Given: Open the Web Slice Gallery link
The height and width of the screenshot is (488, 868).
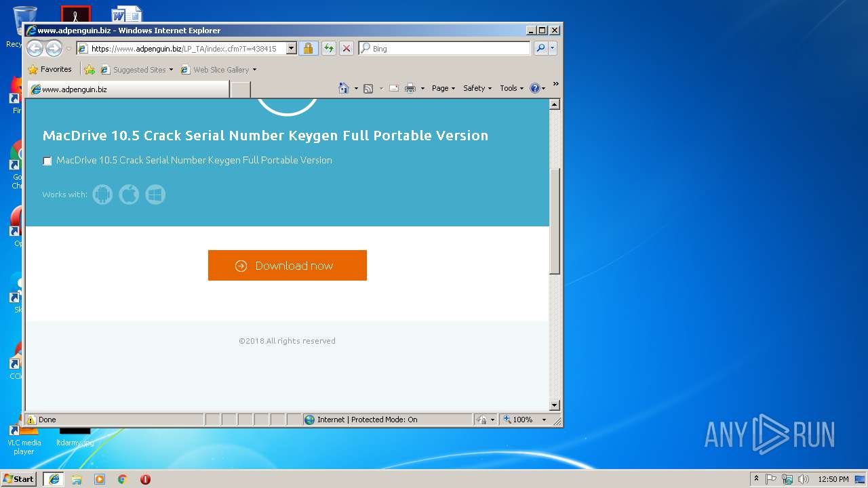Looking at the screenshot, I should tap(215, 70).
